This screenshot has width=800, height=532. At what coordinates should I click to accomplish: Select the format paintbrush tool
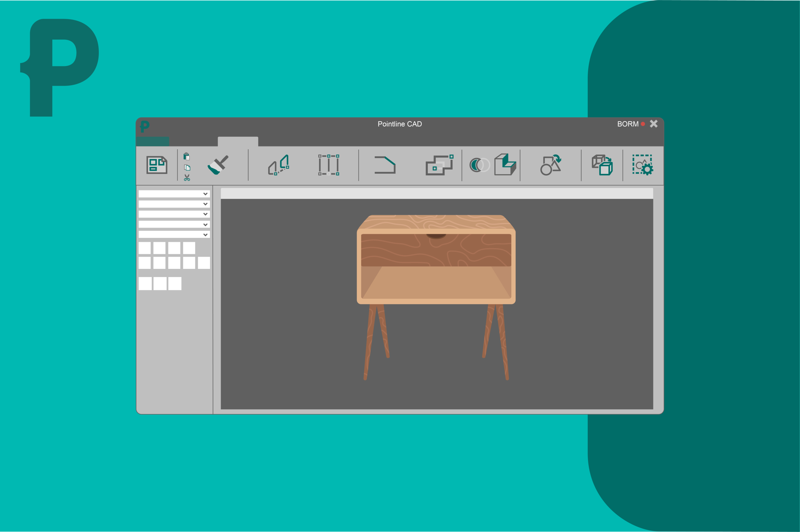pos(218,165)
